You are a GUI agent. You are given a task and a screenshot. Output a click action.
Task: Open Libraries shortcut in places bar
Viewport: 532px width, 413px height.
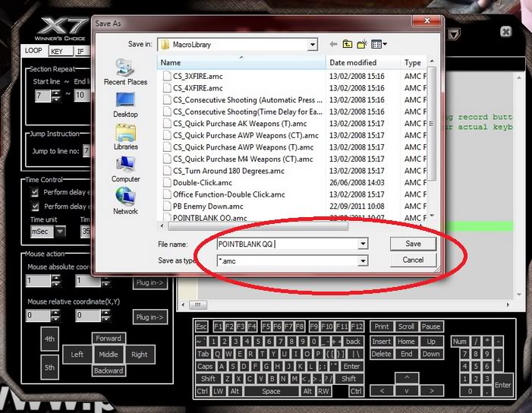(125, 137)
